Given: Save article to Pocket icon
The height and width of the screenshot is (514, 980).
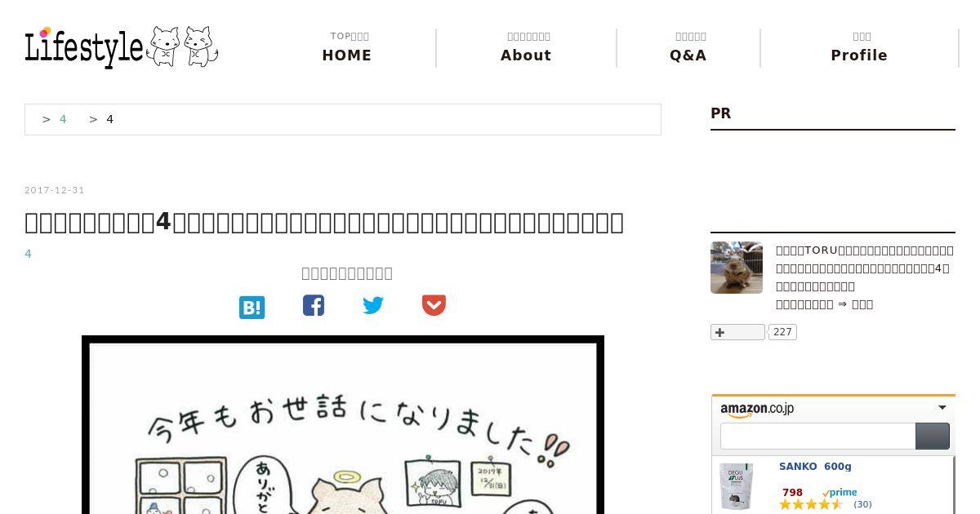Looking at the screenshot, I should pos(434,305).
